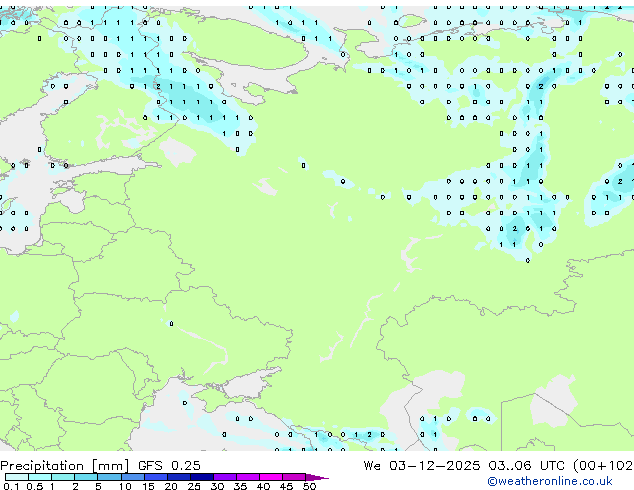This screenshot has height=490, width=634.
Task: Open the weatheronline.co.uk link
Action: pyautogui.click(x=550, y=481)
